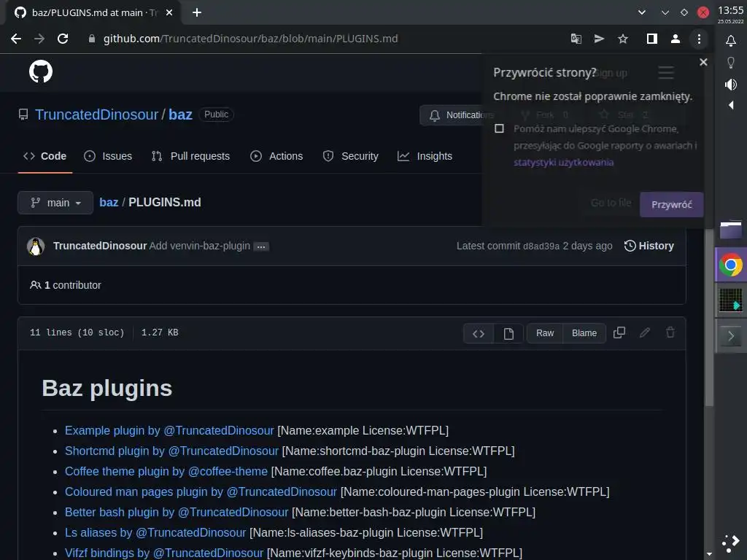Close the restore pages popup
747x560 pixels.
[703, 63]
